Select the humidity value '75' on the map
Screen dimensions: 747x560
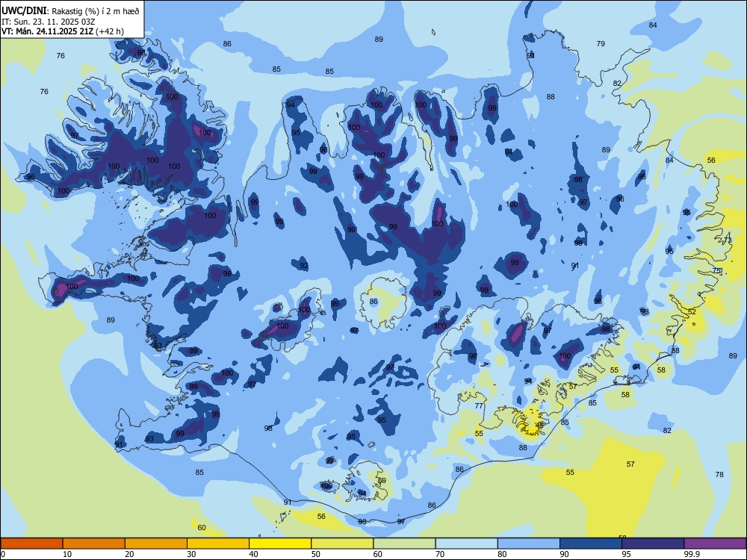coord(716,270)
